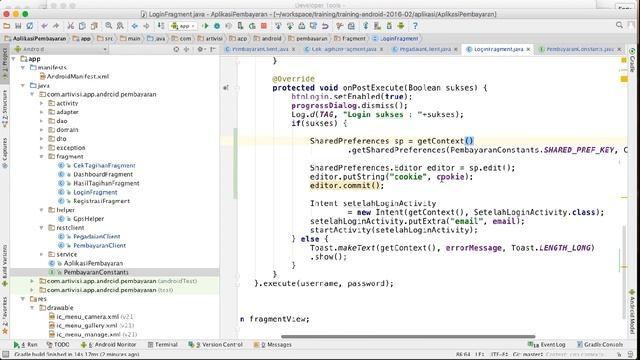Run the app with the green play icon
640x360 pixels.
point(206,26)
